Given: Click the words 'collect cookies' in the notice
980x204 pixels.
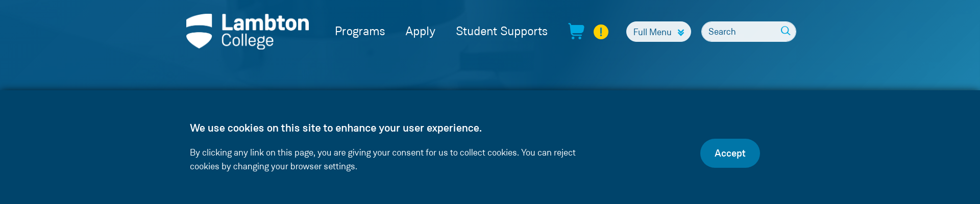Looking at the screenshot, I should coord(488,152).
